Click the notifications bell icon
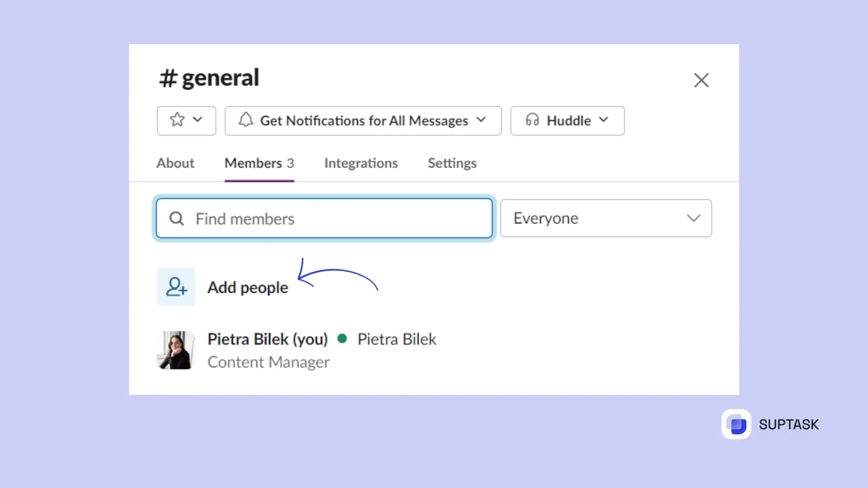Screen dimensions: 868x488 point(246,120)
